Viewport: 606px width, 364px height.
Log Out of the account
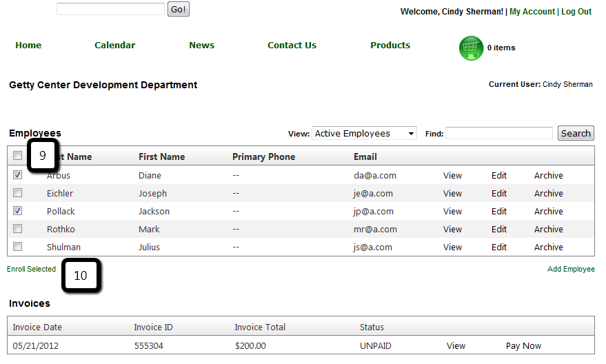(x=576, y=12)
